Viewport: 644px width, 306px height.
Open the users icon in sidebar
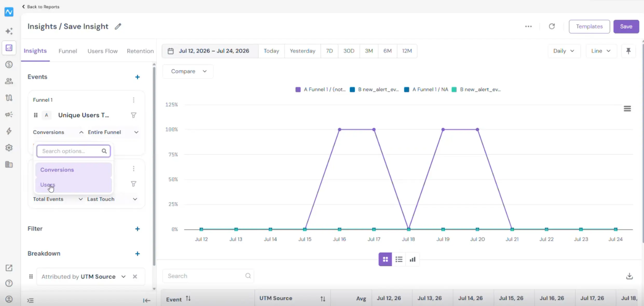9,81
